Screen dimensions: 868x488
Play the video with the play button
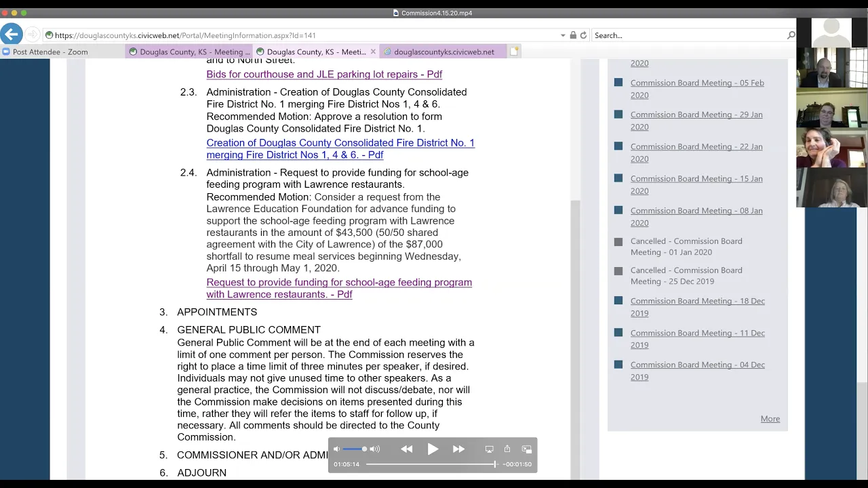(x=433, y=449)
